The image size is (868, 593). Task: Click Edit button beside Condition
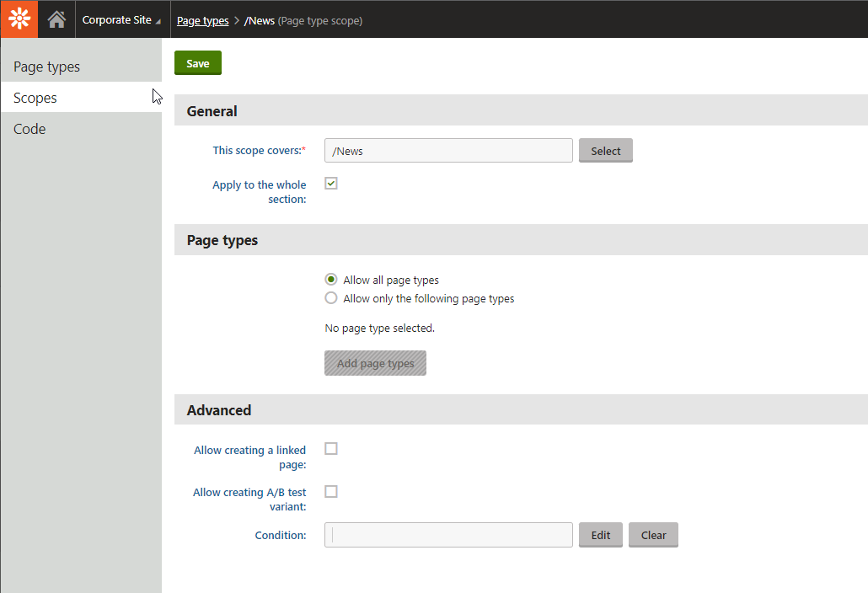click(600, 535)
